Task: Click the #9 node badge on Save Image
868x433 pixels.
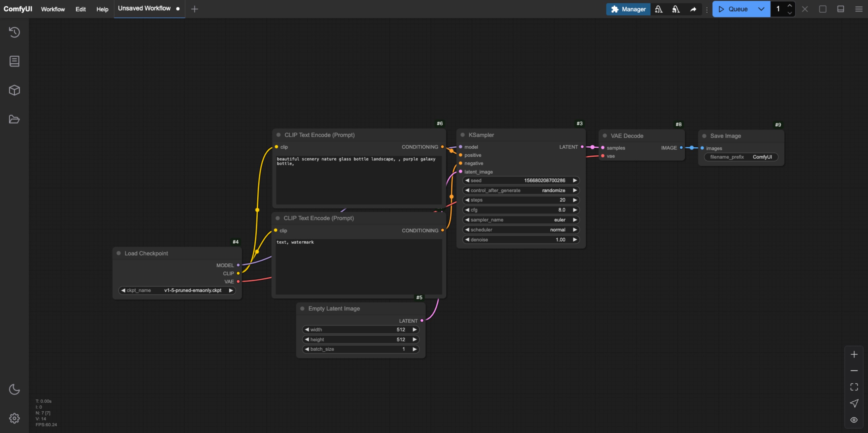Action: [778, 125]
